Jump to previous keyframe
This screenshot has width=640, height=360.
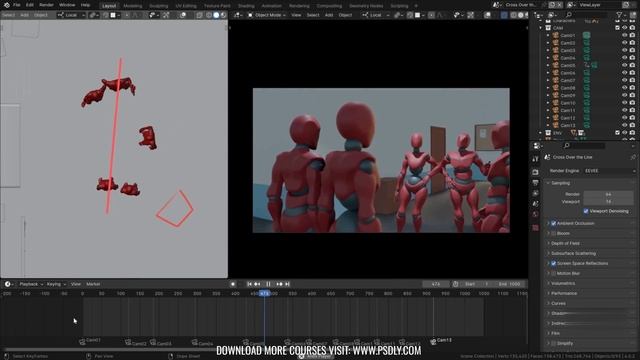click(x=257, y=284)
